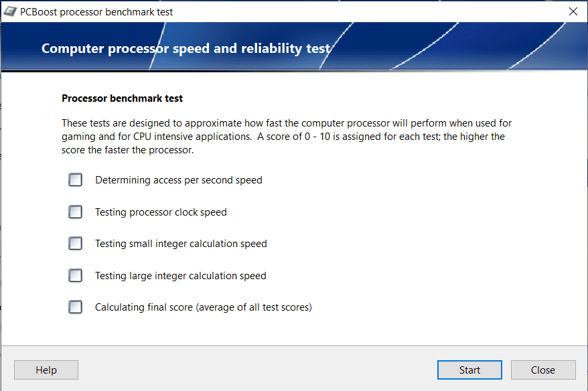Click the PCBoost app icon in title bar
Viewport: 588px width, 391px height.
pos(11,11)
